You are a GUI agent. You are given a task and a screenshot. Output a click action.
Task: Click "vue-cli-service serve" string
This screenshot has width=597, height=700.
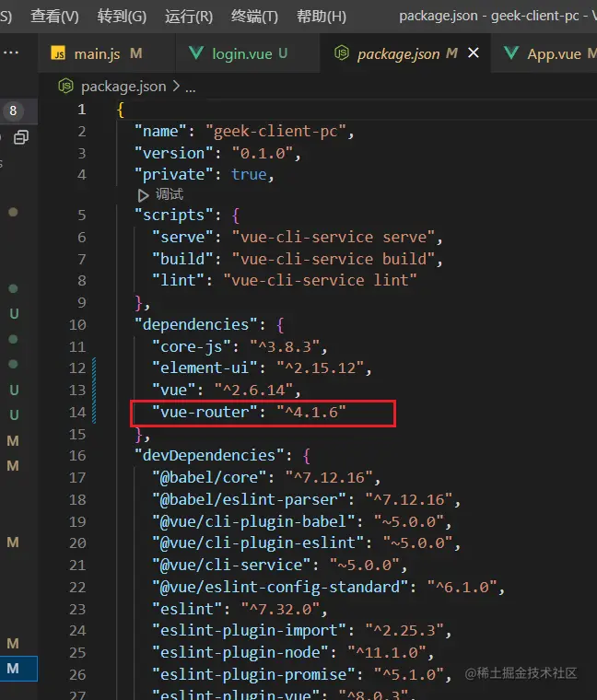[x=334, y=237]
